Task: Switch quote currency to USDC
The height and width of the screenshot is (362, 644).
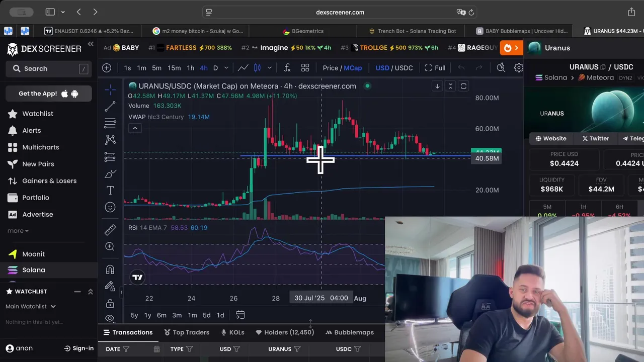Action: point(404,68)
